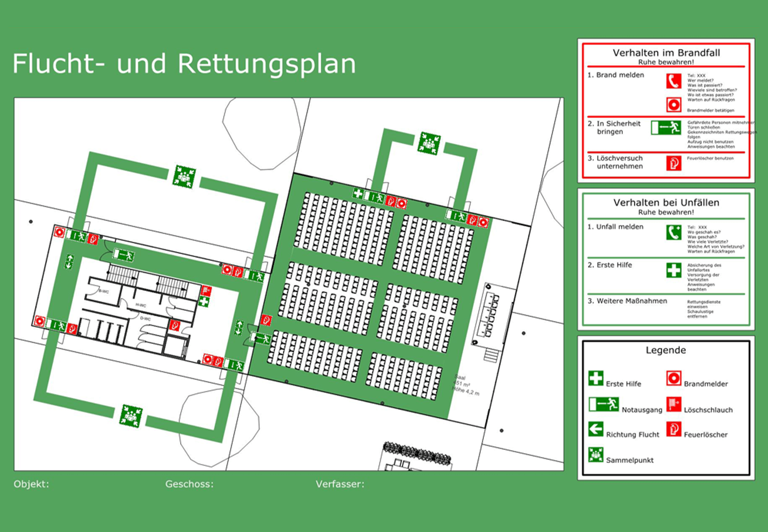
Task: Click the Richtung Flucht arrow icon in the Legende
Action: pyautogui.click(x=595, y=429)
